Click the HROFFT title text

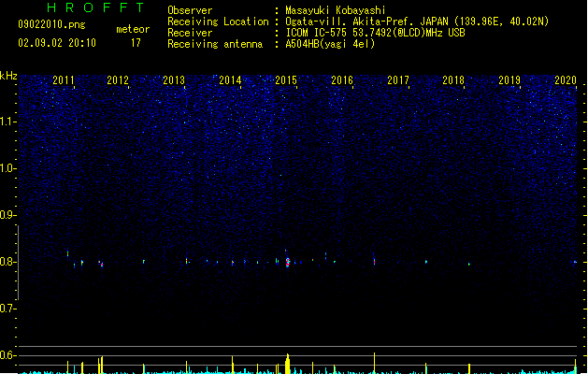coord(95,7)
